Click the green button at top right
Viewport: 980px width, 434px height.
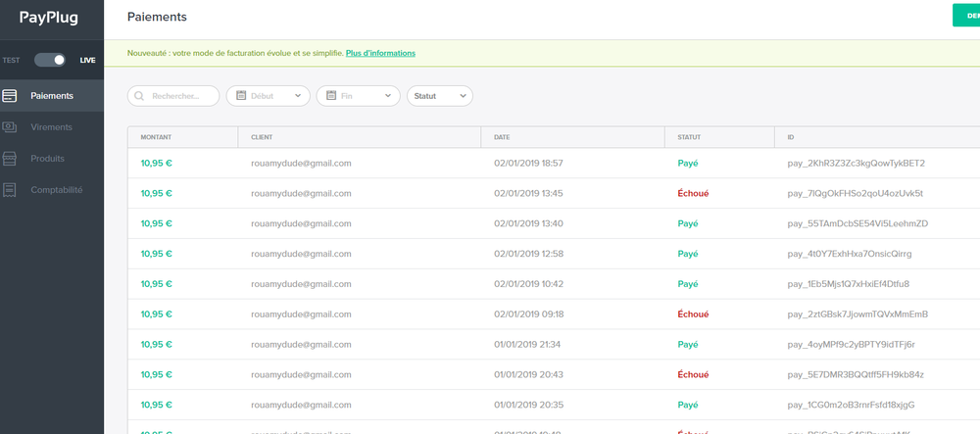[966, 16]
